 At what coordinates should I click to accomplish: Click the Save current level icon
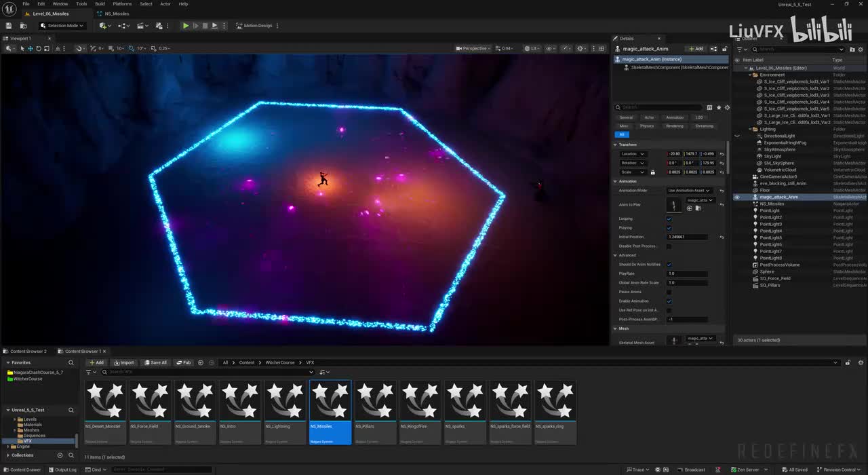coord(9,26)
